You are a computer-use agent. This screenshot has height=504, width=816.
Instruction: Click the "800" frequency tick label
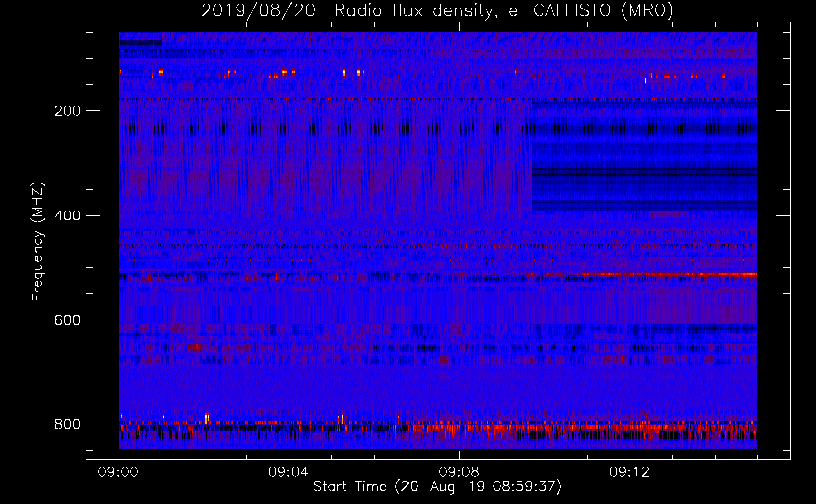[x=68, y=424]
